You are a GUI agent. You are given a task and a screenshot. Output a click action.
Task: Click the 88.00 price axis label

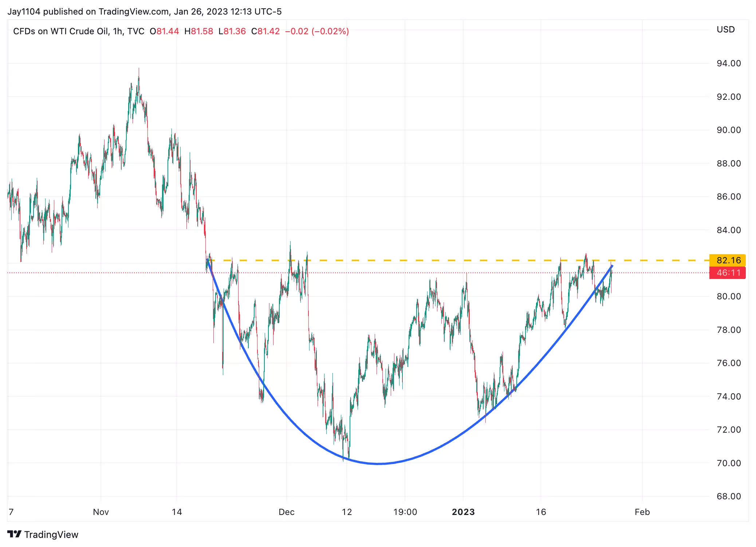click(x=729, y=164)
